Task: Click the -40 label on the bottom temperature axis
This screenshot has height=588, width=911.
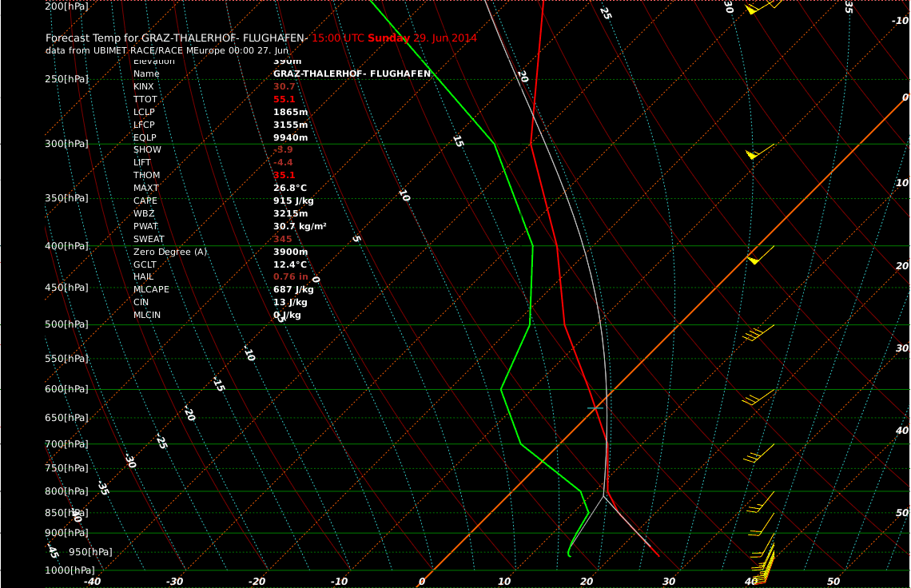Action: [x=92, y=582]
